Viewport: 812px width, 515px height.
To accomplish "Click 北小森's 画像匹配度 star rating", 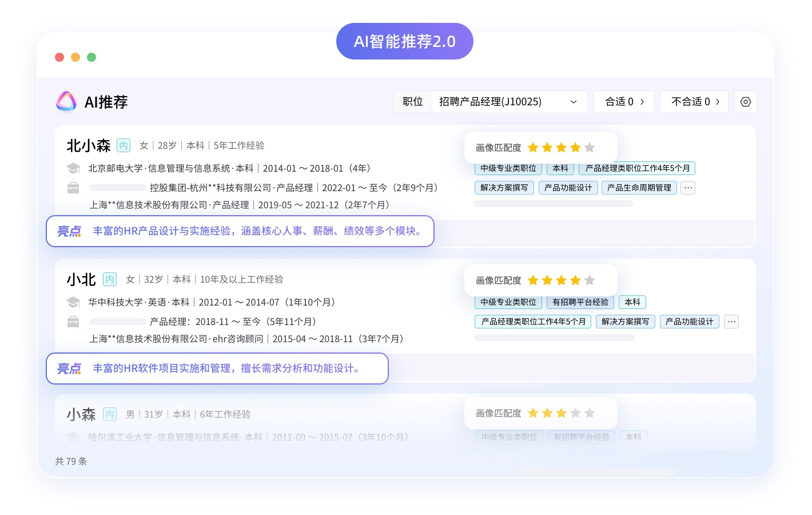I will 561,148.
